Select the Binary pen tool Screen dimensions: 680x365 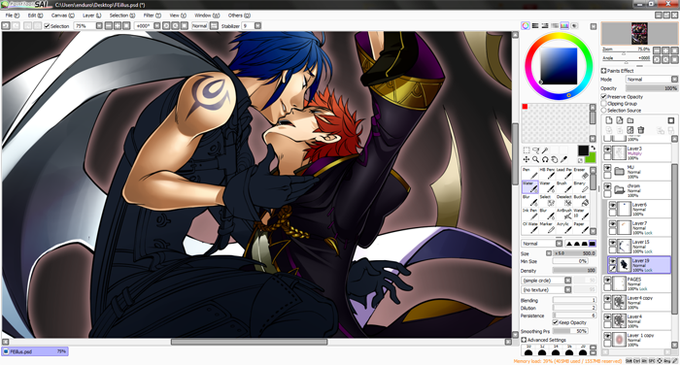(581, 187)
